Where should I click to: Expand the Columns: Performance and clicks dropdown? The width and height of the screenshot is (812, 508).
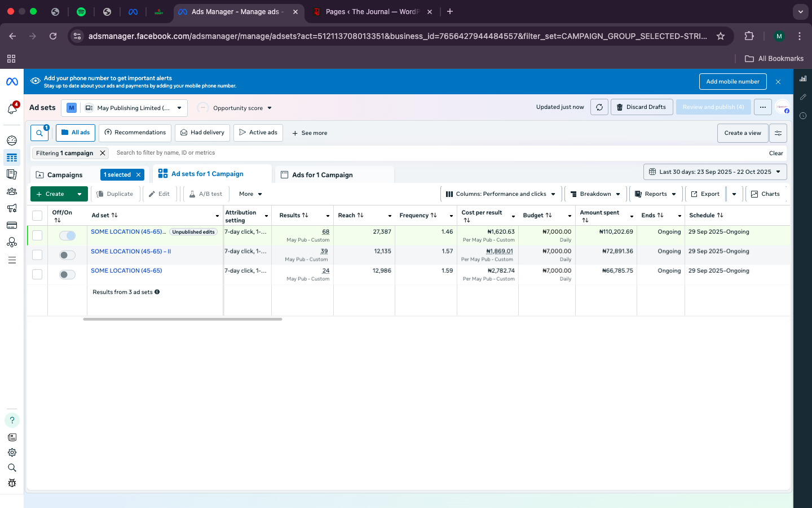(x=500, y=194)
